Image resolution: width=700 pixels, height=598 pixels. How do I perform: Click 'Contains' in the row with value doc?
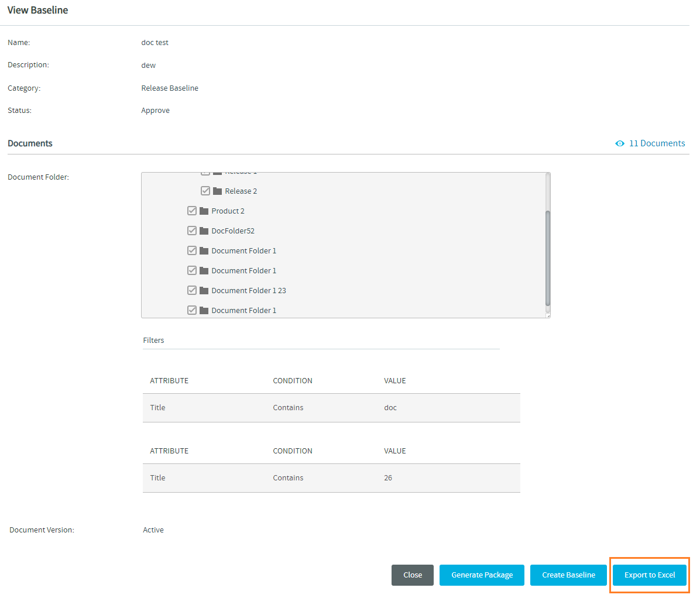(x=288, y=407)
